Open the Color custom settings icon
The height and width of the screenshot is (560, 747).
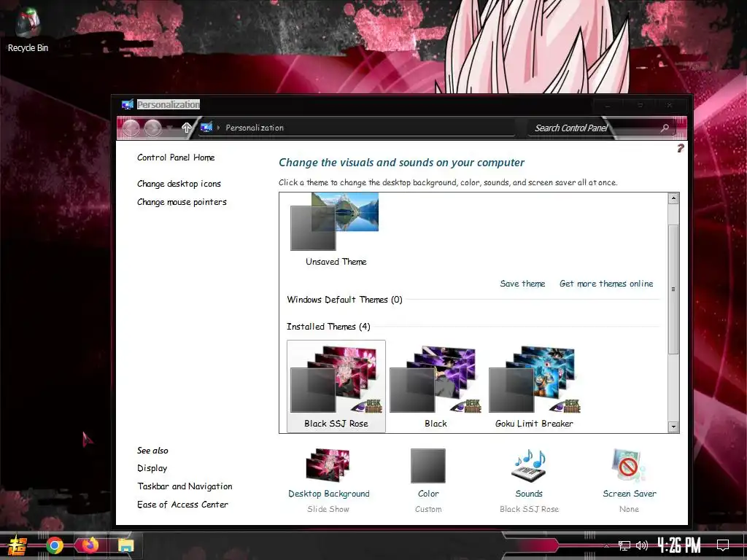pos(428,466)
